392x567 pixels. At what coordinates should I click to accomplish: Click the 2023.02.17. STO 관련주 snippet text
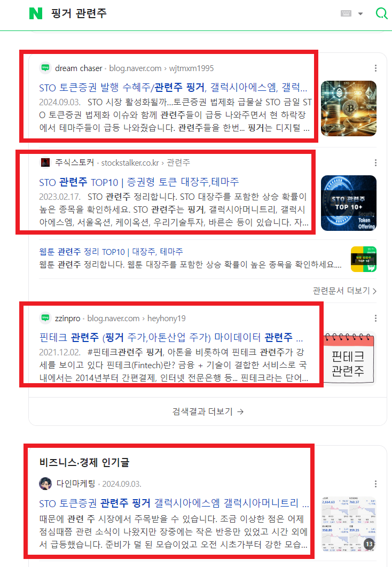pyautogui.click(x=174, y=209)
